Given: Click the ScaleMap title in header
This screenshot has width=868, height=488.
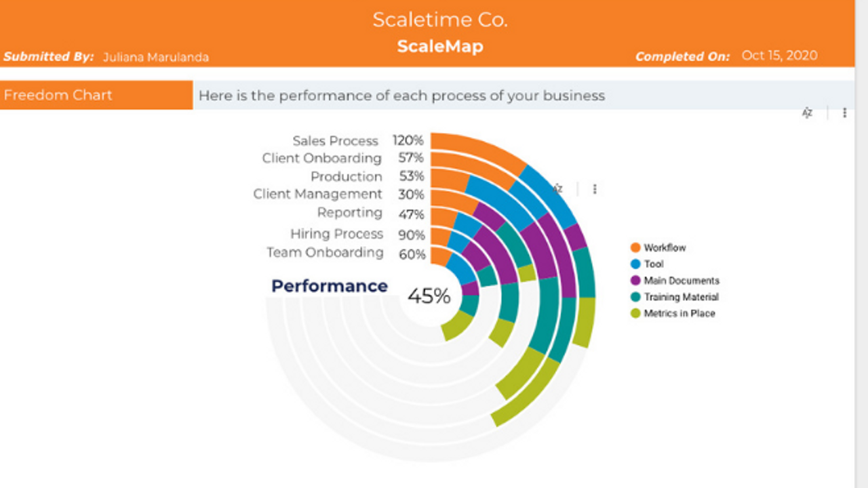Looking at the screenshot, I should click(439, 46).
